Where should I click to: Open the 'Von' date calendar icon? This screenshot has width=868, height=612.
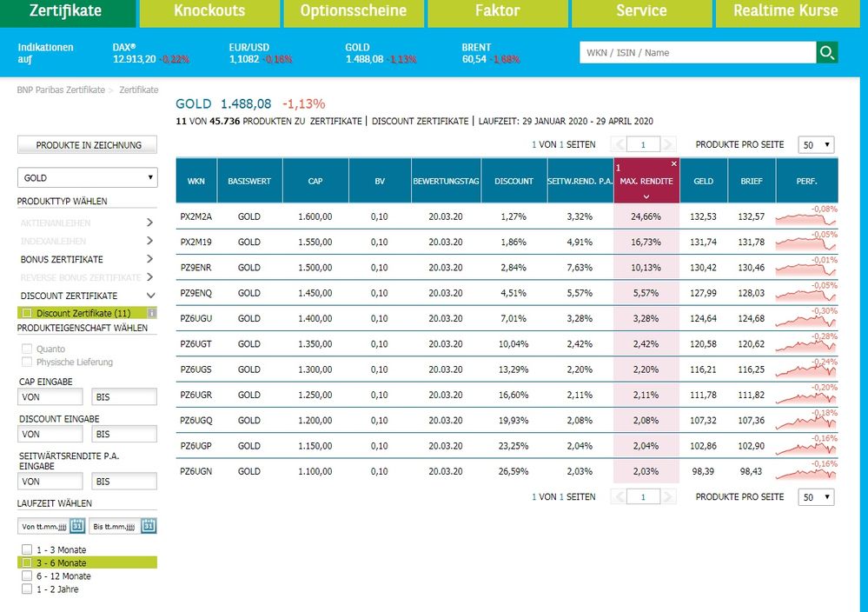click(x=76, y=526)
